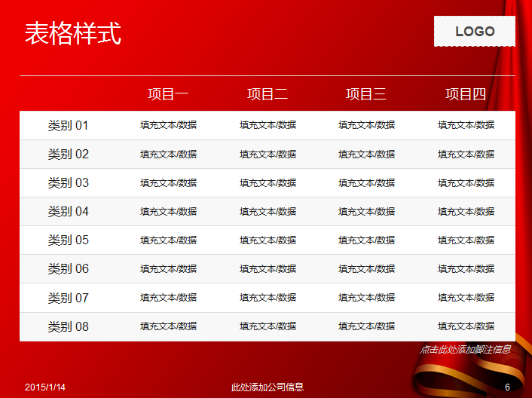Click 类别 02 cell under 项目一
This screenshot has height=398, width=532.
[168, 155]
